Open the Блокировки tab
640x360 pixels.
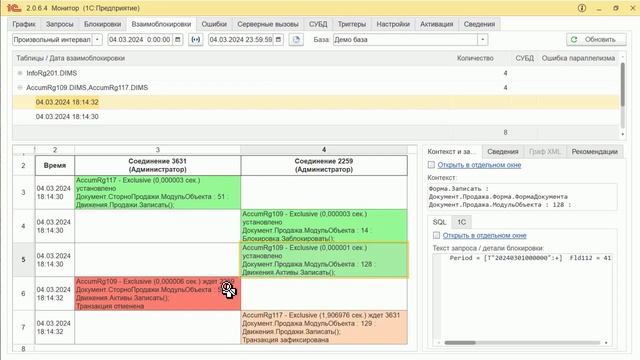102,24
